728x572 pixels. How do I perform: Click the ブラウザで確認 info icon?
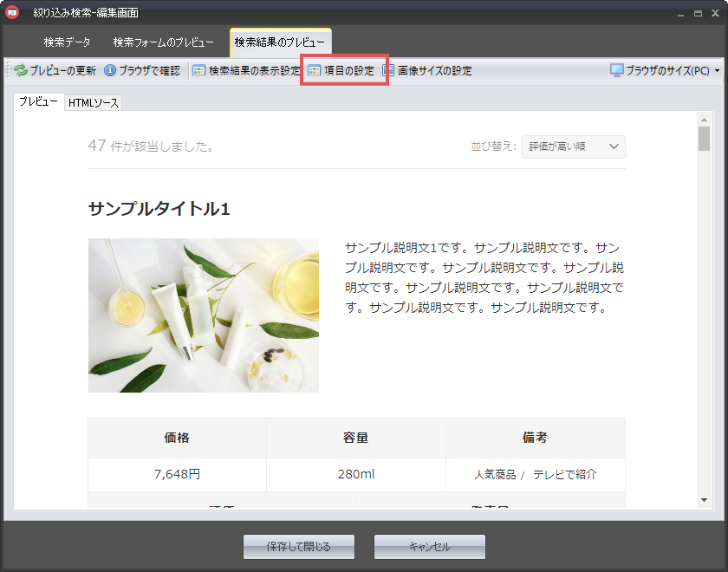pyautogui.click(x=110, y=71)
